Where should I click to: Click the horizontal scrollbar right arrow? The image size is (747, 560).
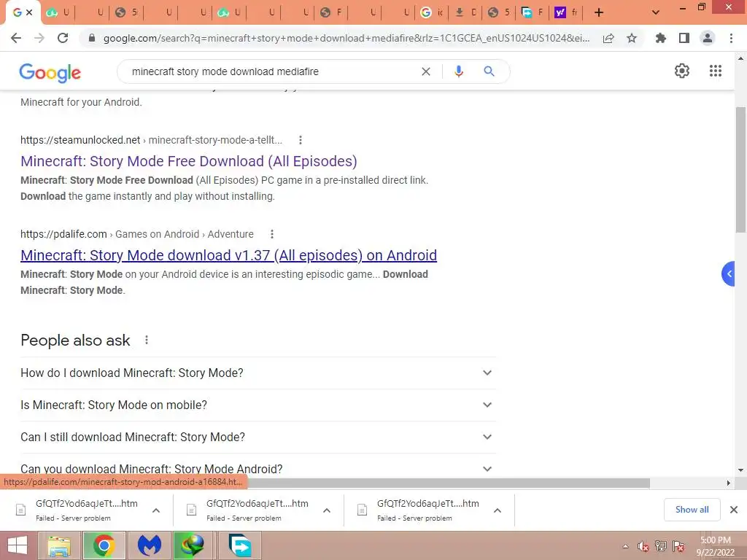click(729, 483)
